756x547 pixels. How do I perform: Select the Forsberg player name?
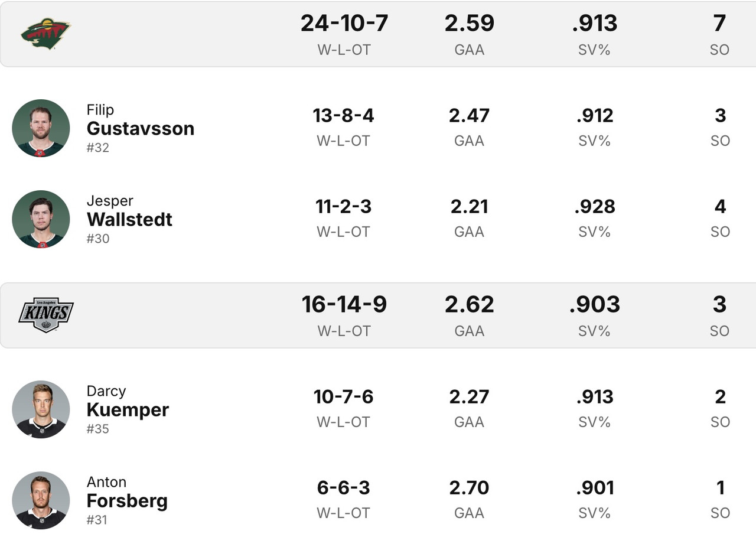[x=127, y=500]
